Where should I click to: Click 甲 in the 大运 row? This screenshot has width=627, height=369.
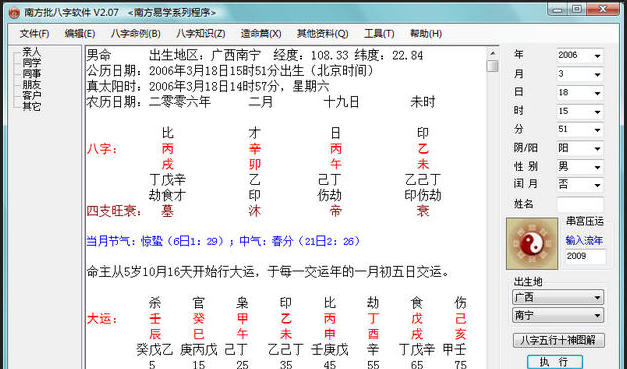tap(242, 319)
